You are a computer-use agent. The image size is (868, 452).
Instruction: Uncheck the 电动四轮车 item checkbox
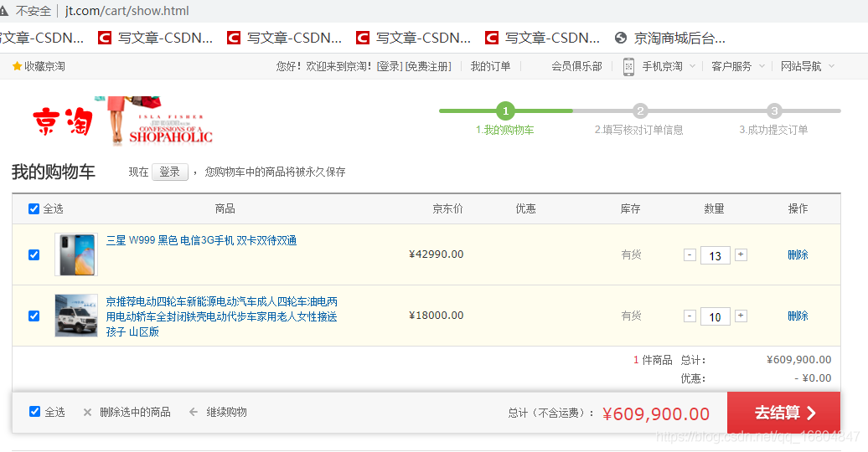coord(34,316)
